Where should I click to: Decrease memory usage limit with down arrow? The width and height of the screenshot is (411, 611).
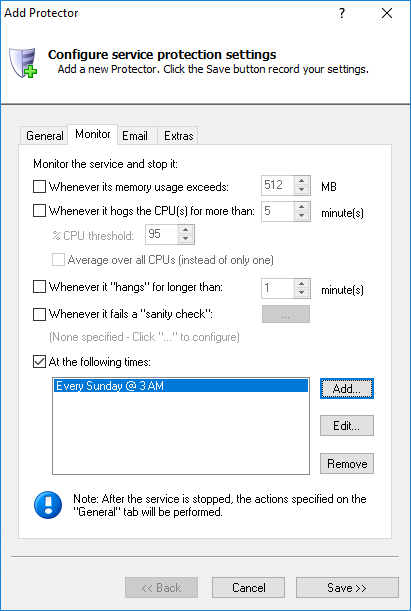[x=302, y=190]
